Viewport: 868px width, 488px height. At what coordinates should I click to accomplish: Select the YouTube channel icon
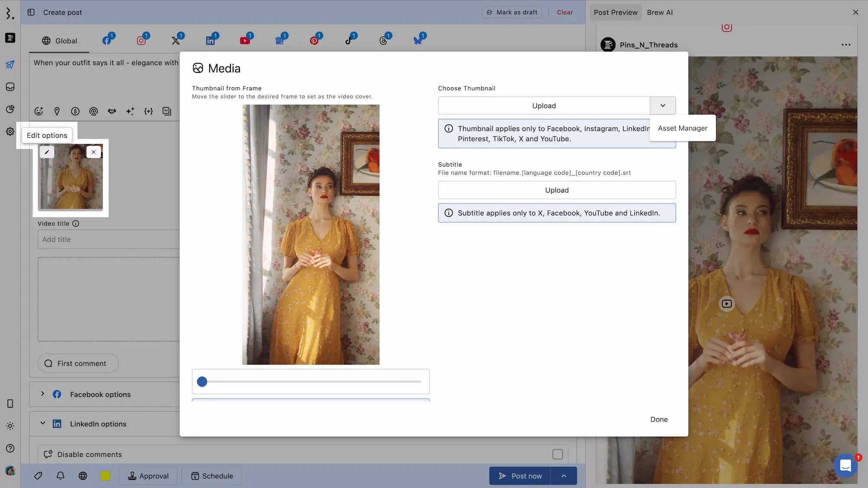(x=245, y=40)
